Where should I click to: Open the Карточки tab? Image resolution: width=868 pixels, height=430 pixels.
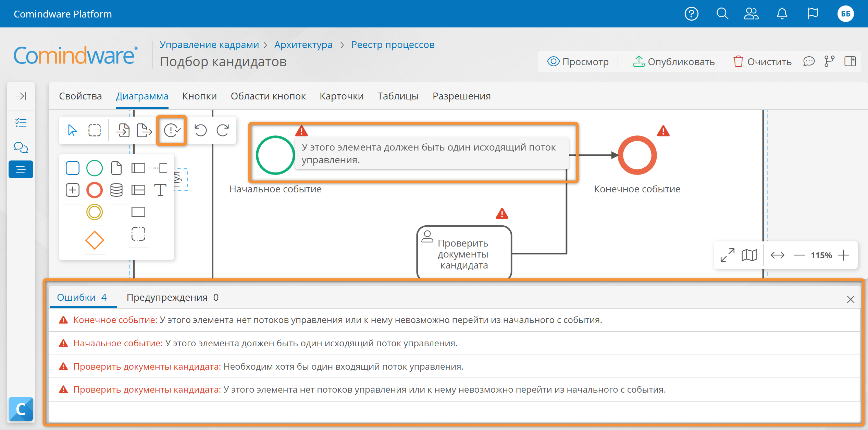(342, 96)
